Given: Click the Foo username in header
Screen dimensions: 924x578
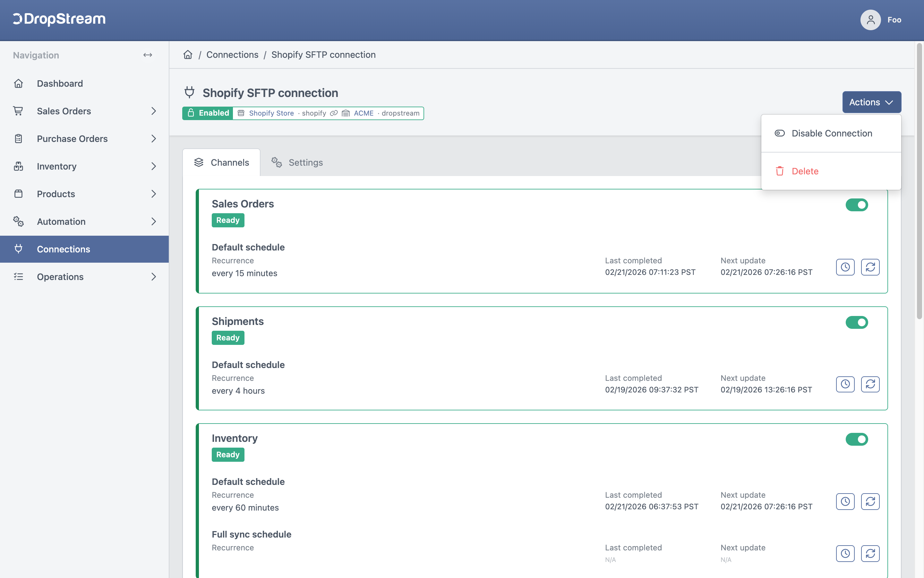Looking at the screenshot, I should (894, 20).
